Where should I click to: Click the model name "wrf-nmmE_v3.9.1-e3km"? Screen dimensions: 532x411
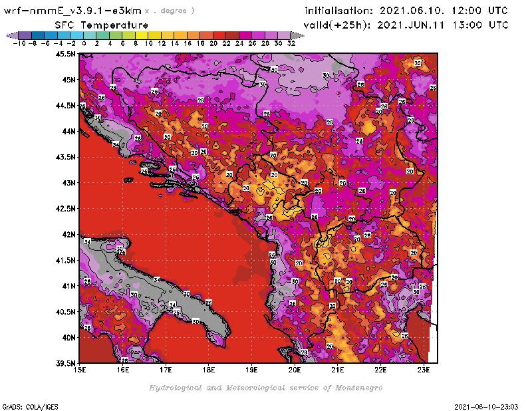(72, 11)
